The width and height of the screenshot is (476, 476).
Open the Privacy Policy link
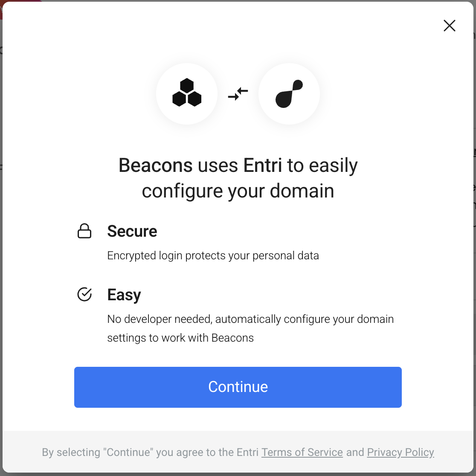401,452
